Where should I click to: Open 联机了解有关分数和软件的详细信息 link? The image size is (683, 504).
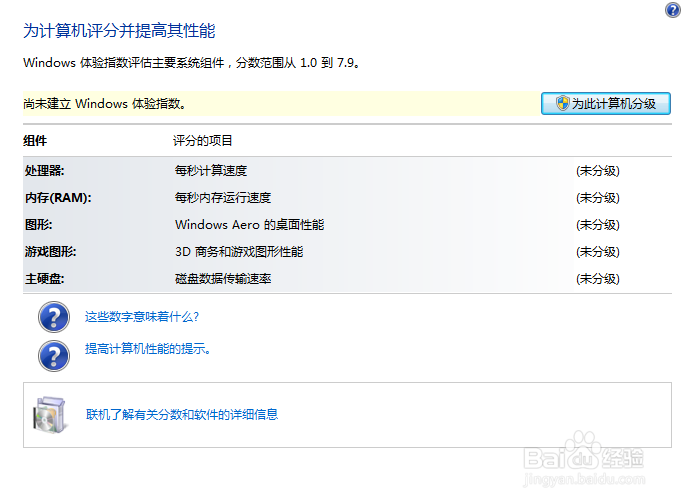(x=182, y=414)
